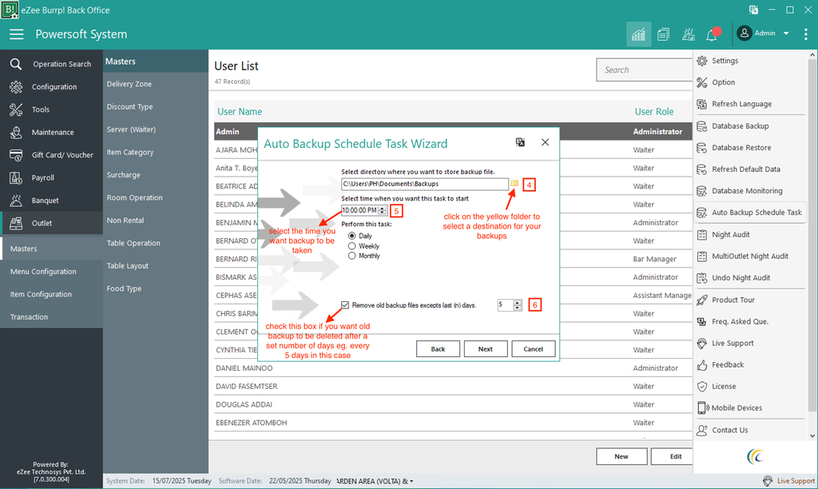The image size is (818, 489).
Task: Open the sales chart dashboard icon
Action: tap(637, 34)
